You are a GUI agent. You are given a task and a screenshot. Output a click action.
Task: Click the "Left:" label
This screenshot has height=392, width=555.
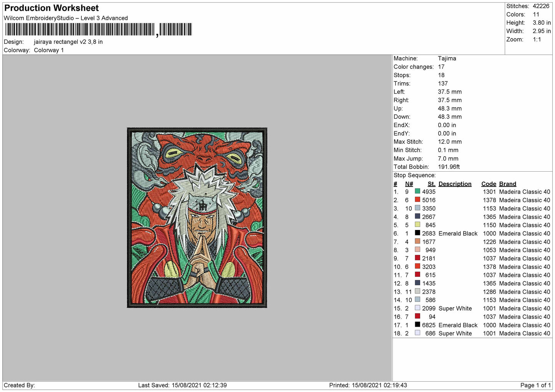[x=399, y=92]
